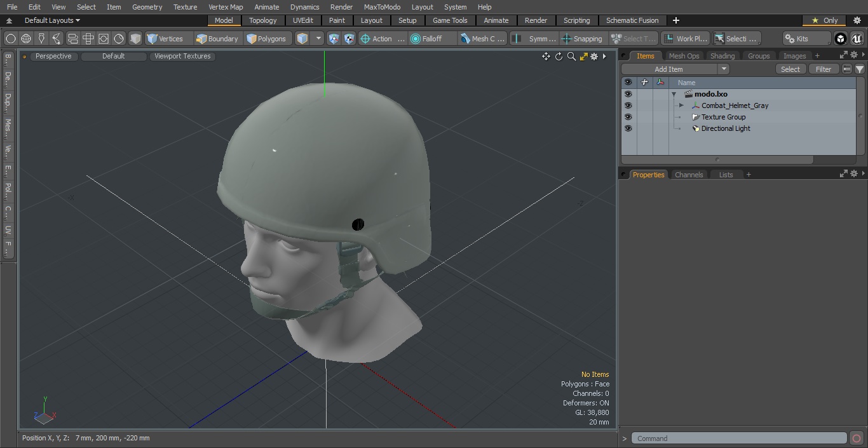Click the Unreal Engine icon in toolbar
868x448 pixels.
tap(857, 39)
